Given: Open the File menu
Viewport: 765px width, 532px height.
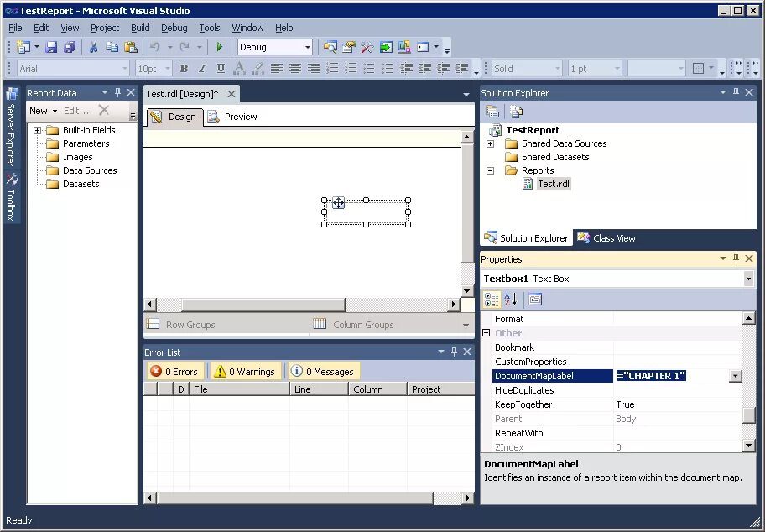Looking at the screenshot, I should (x=16, y=28).
